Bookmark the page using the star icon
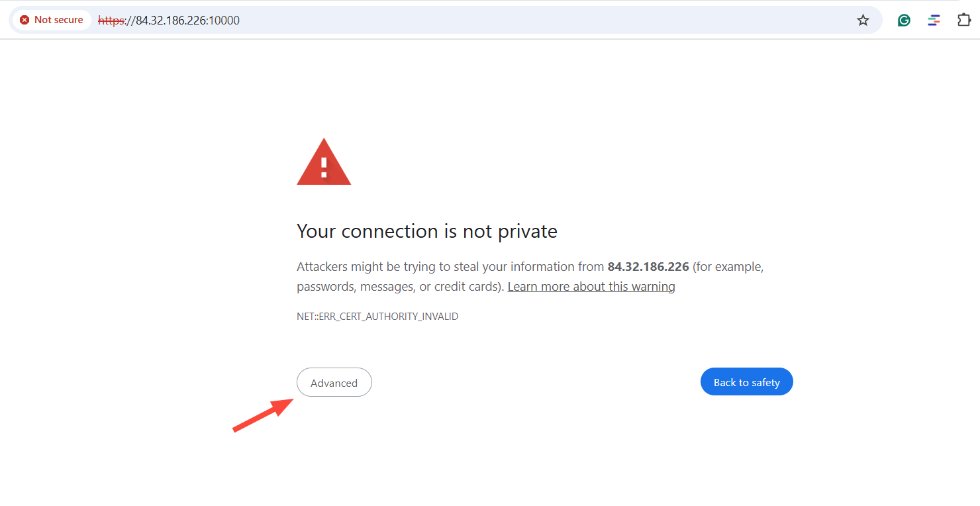This screenshot has width=980, height=506. [x=863, y=20]
